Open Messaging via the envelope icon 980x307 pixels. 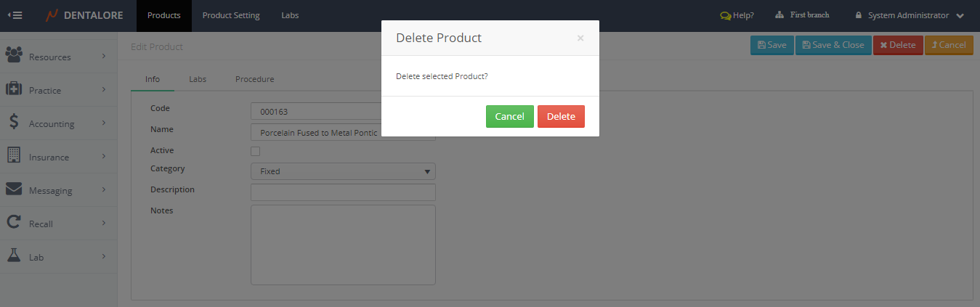tap(14, 189)
